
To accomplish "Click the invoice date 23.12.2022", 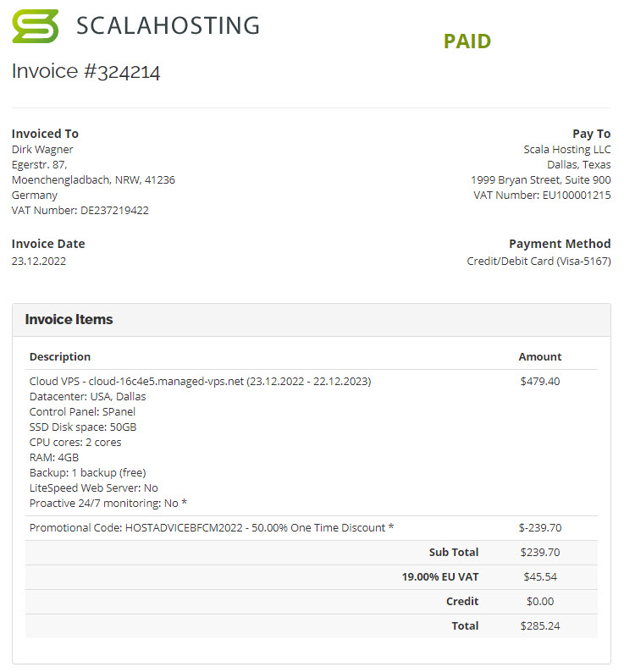I will pyautogui.click(x=39, y=262).
